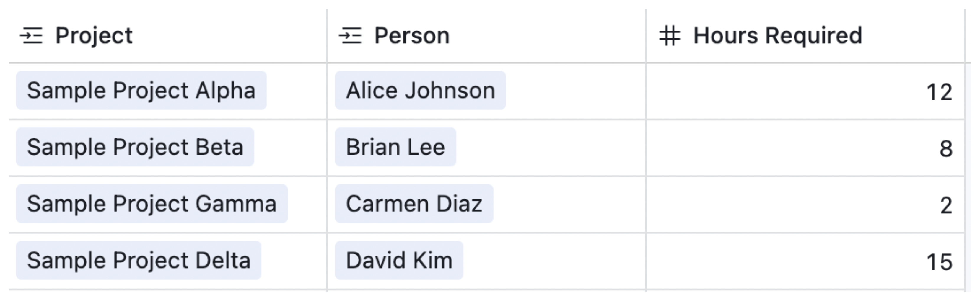Select the Brian Lee tag
Screen dimensions: 980x301
395,147
